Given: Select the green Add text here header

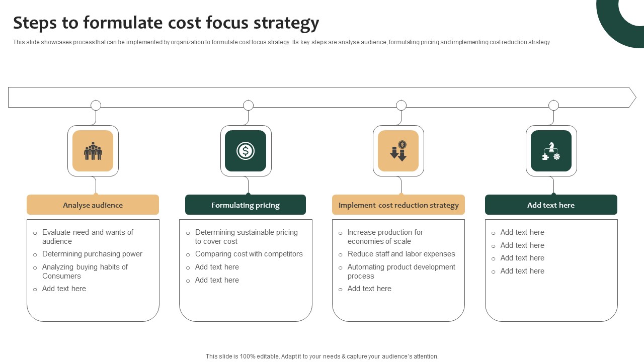Looking at the screenshot, I should pyautogui.click(x=551, y=205).
